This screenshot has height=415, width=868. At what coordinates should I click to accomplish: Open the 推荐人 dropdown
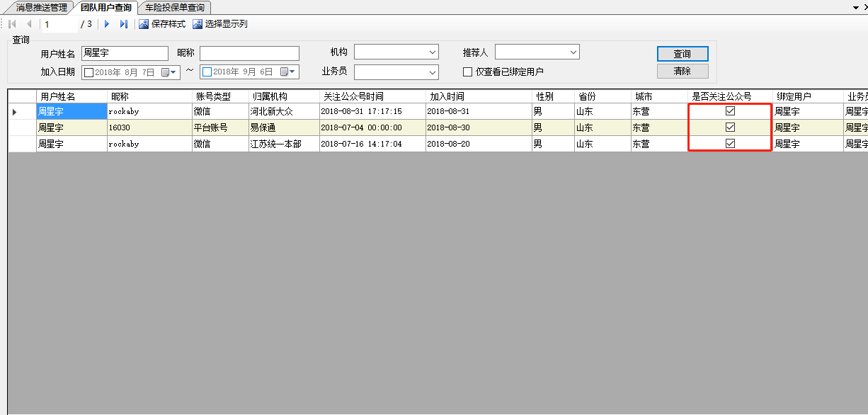tap(573, 52)
